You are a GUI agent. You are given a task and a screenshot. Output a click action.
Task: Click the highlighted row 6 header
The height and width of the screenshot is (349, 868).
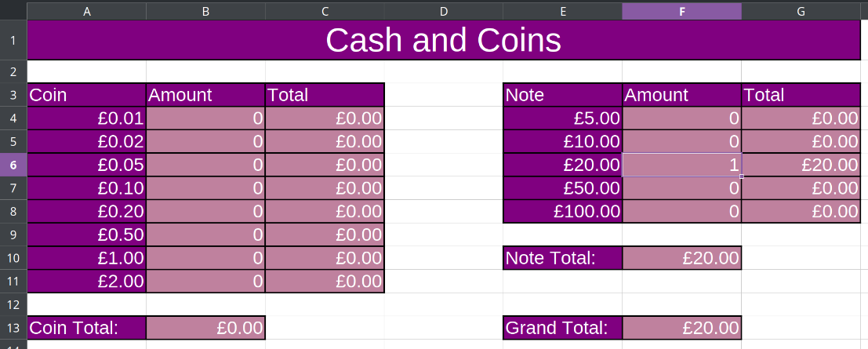[13, 165]
